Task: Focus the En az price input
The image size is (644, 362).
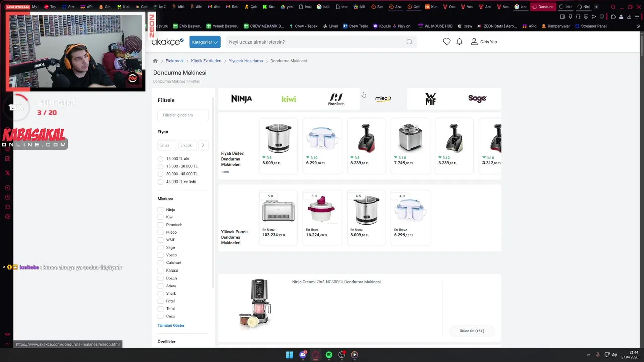Action: (167, 145)
